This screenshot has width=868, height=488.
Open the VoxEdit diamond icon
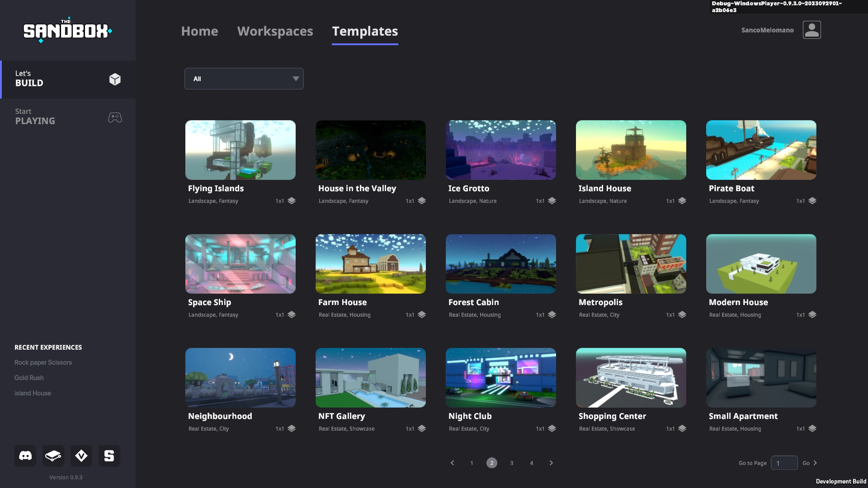[x=81, y=455]
